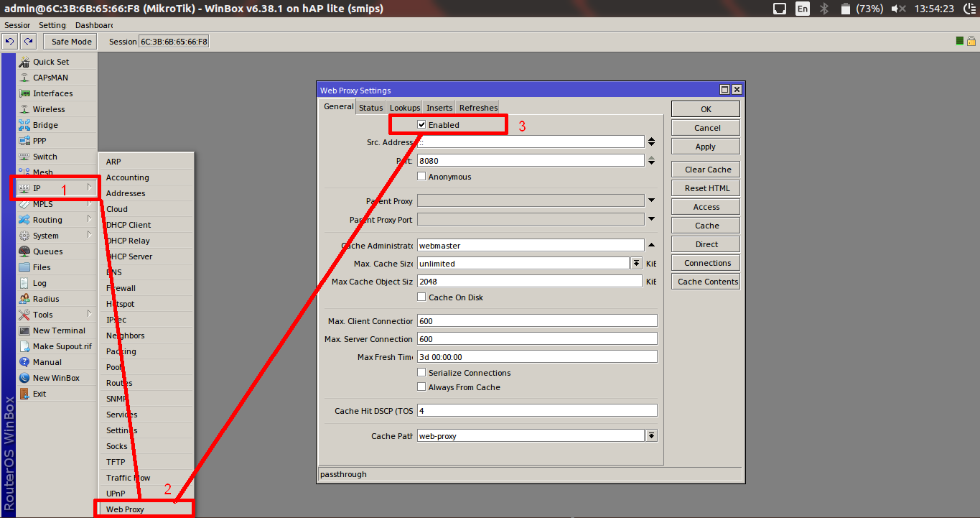980x518 pixels.
Task: Click Make Supout.rif icon
Action: point(24,346)
